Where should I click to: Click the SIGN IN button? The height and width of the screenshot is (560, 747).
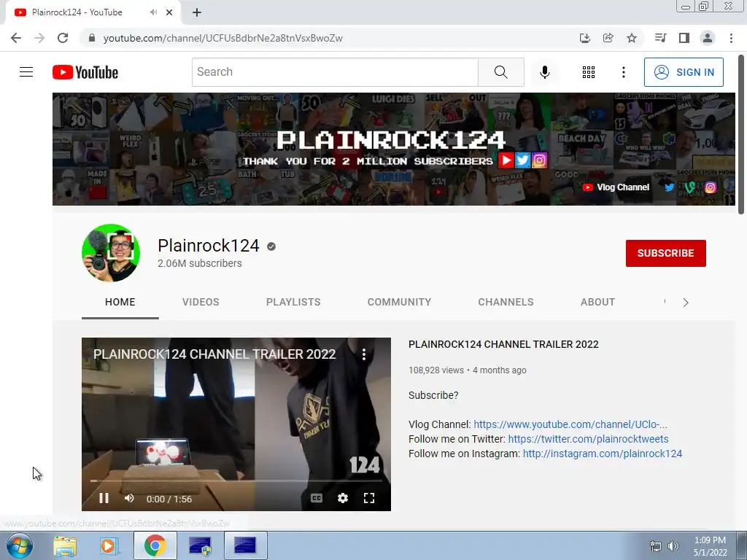[684, 72]
